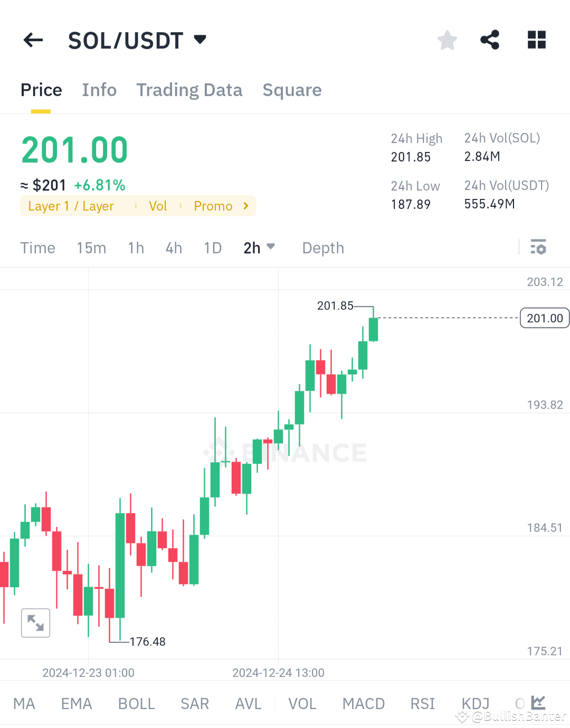Go back using the arrow icon
Screen dimensions: 570x728
(33, 40)
